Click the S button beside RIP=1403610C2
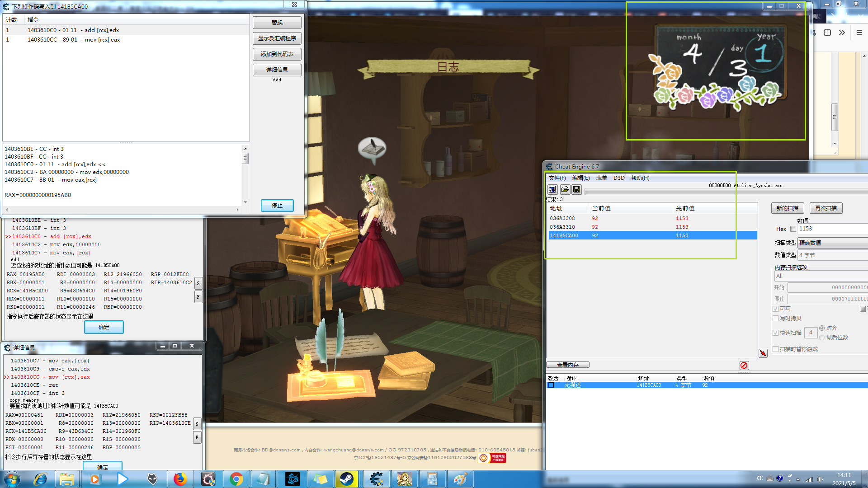The width and height of the screenshot is (868, 488). pos(198,283)
